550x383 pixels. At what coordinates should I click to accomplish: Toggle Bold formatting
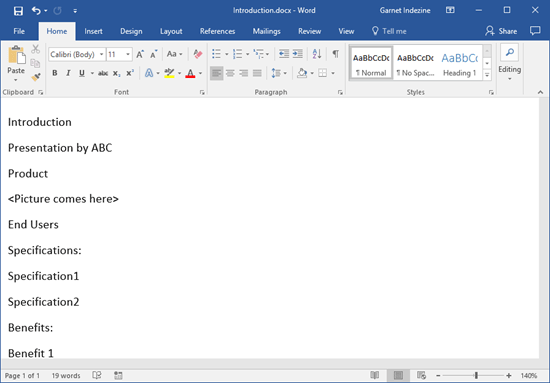[x=55, y=73]
